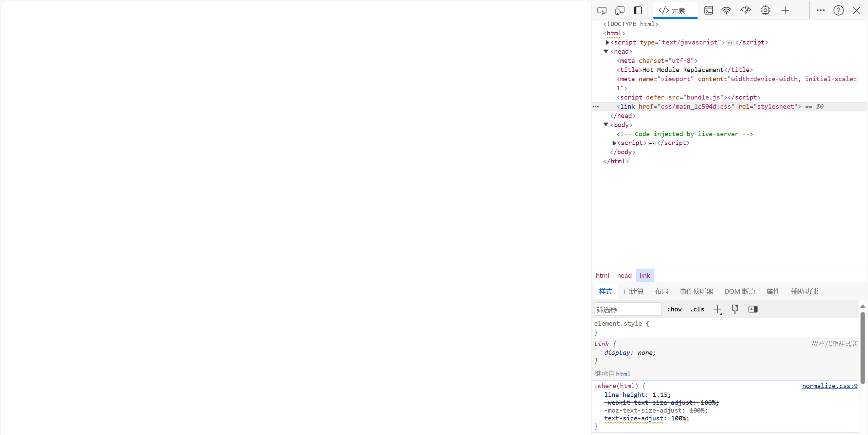This screenshot has width=868, height=435.
Task: Click the -moz-text-size-adjust declaration
Action: 656,411
